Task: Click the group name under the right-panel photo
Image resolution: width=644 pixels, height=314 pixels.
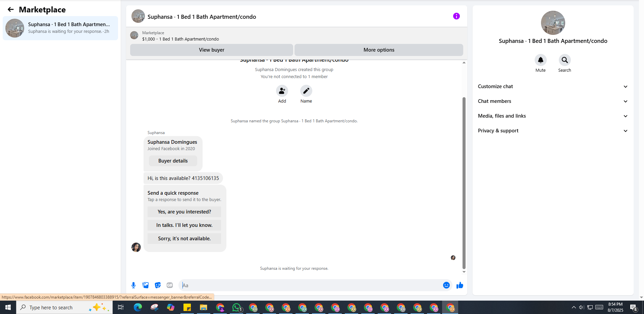Action: coord(553,41)
